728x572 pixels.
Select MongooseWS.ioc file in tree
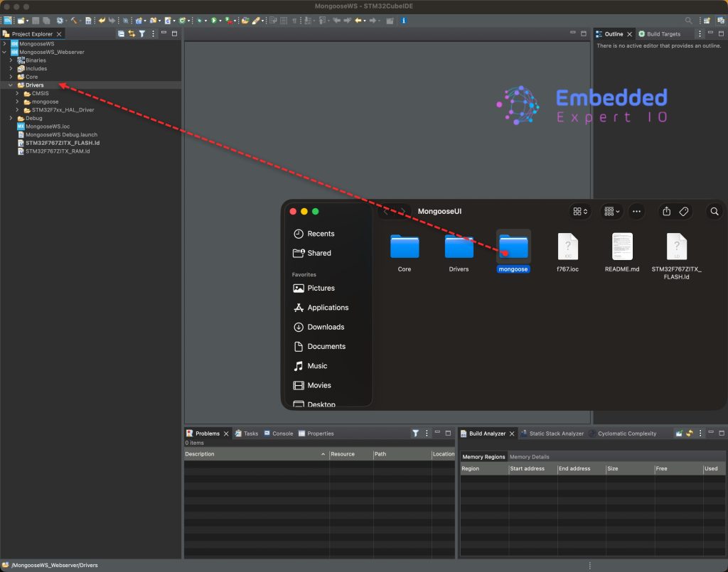tap(47, 126)
